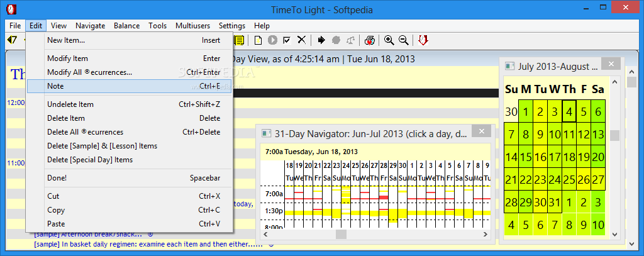The height and width of the screenshot is (256, 644).
Task: Click the checkmark done toolbar icon
Action: click(x=287, y=40)
